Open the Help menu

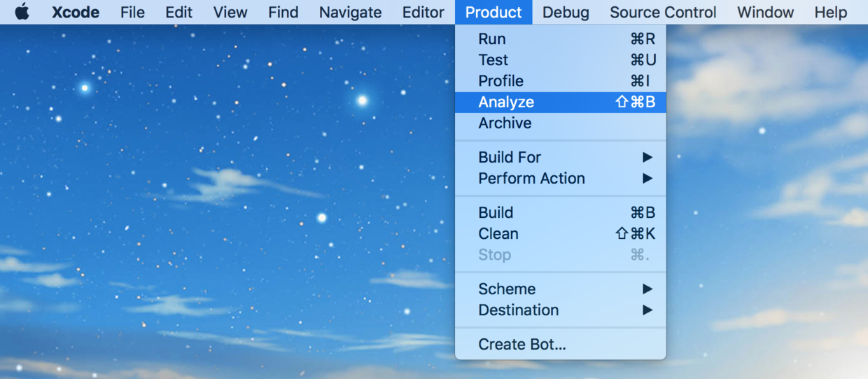point(831,12)
